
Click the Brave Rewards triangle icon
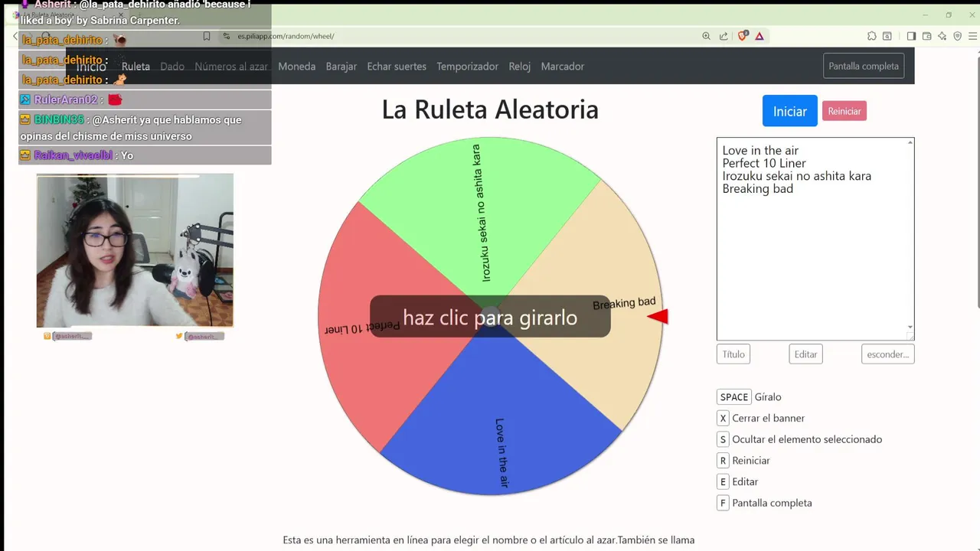(759, 36)
